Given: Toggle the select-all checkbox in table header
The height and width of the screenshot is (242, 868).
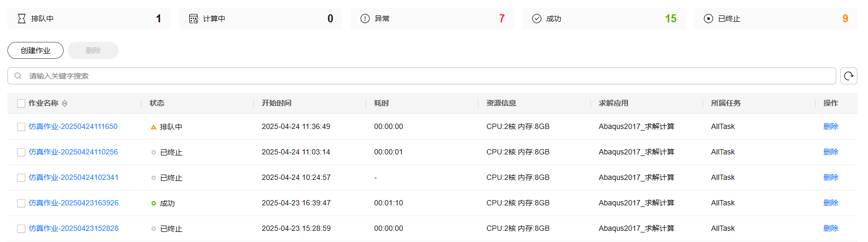Looking at the screenshot, I should [x=21, y=103].
